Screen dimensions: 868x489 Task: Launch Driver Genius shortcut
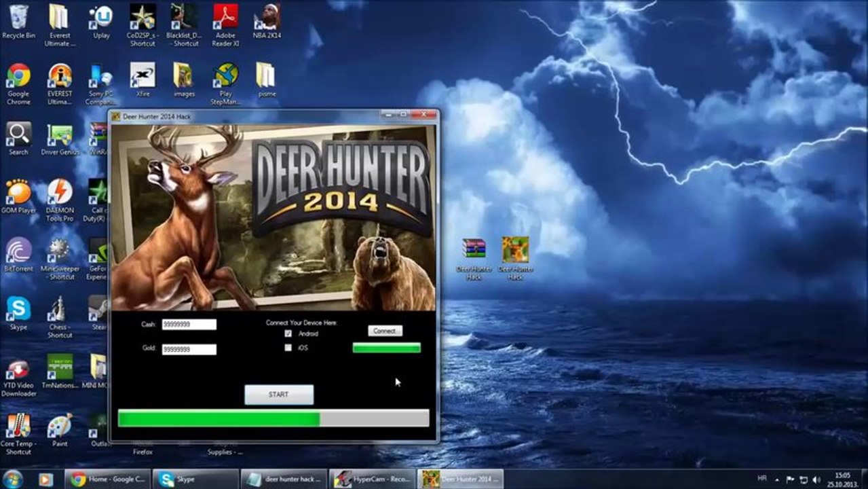pos(60,139)
